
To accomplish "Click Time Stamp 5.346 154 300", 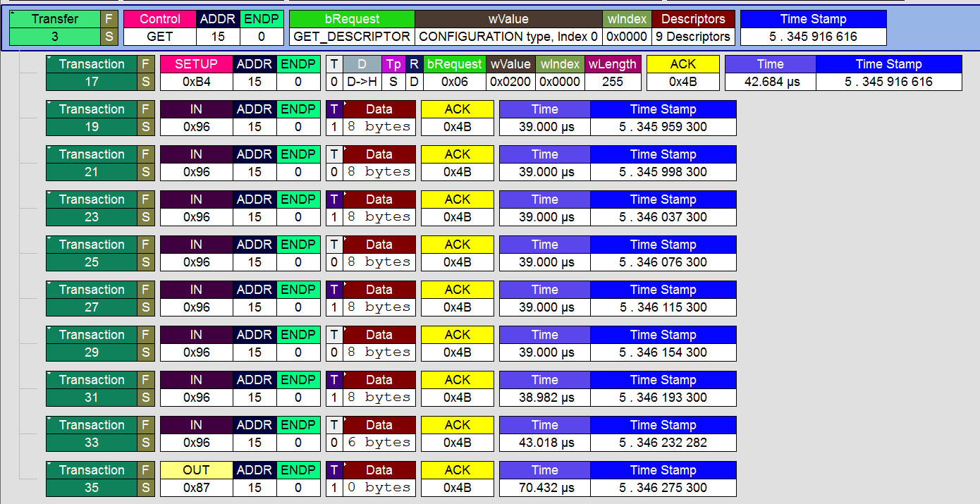I will click(663, 343).
